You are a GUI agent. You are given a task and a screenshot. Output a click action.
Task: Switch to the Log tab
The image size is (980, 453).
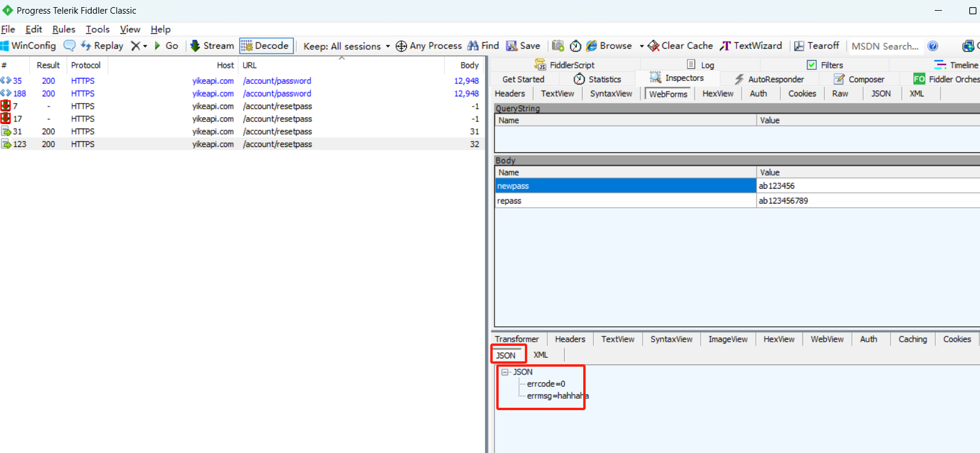point(701,65)
